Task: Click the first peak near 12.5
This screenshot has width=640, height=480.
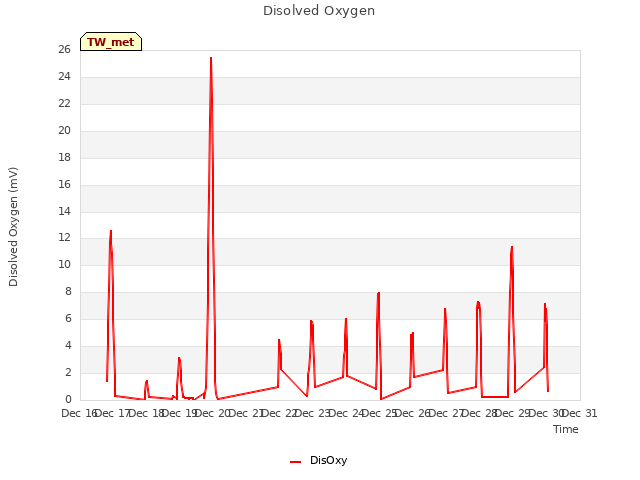Action: [111, 231]
